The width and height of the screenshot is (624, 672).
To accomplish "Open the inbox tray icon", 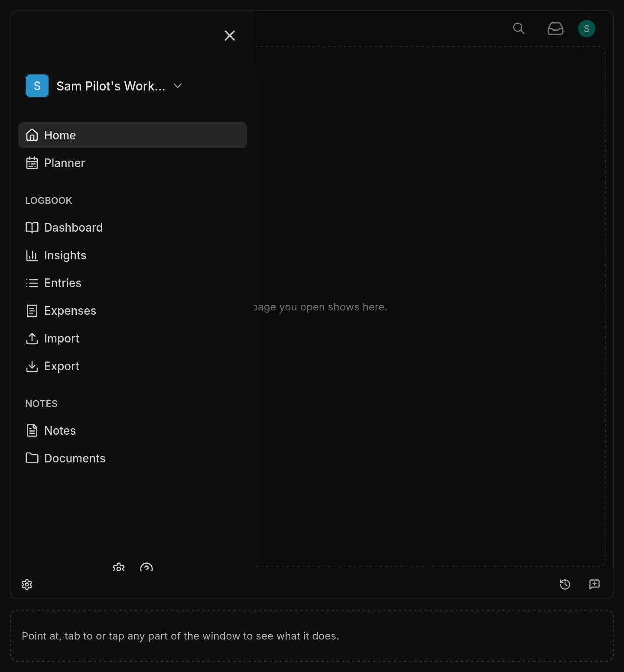I will tap(555, 29).
